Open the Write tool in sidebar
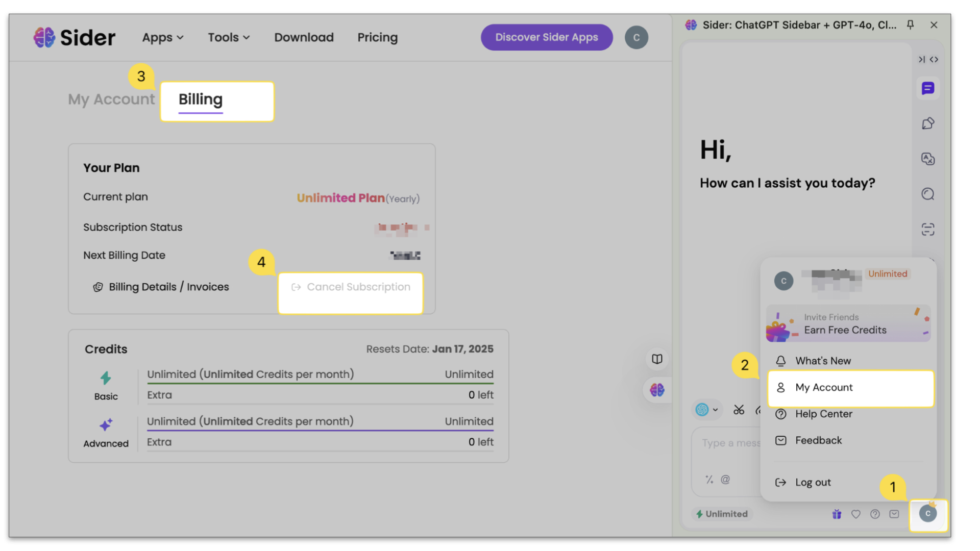 pos(928,123)
